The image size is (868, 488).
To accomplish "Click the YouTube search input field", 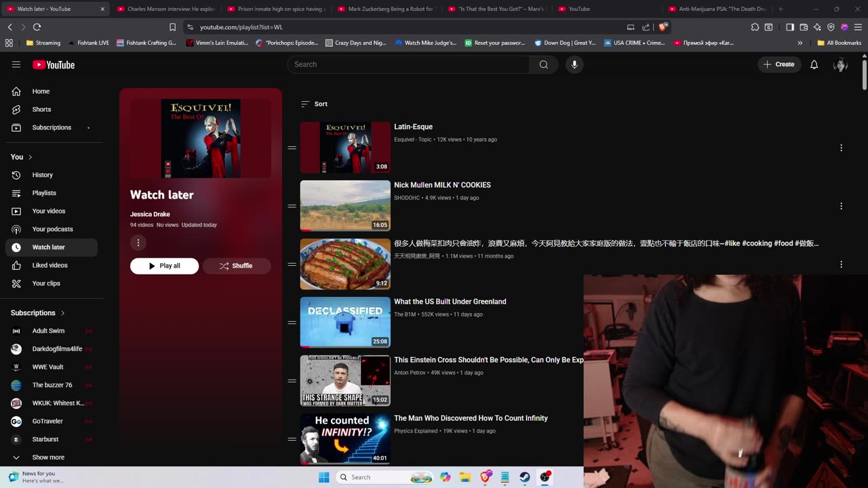I will pyautogui.click(x=408, y=64).
